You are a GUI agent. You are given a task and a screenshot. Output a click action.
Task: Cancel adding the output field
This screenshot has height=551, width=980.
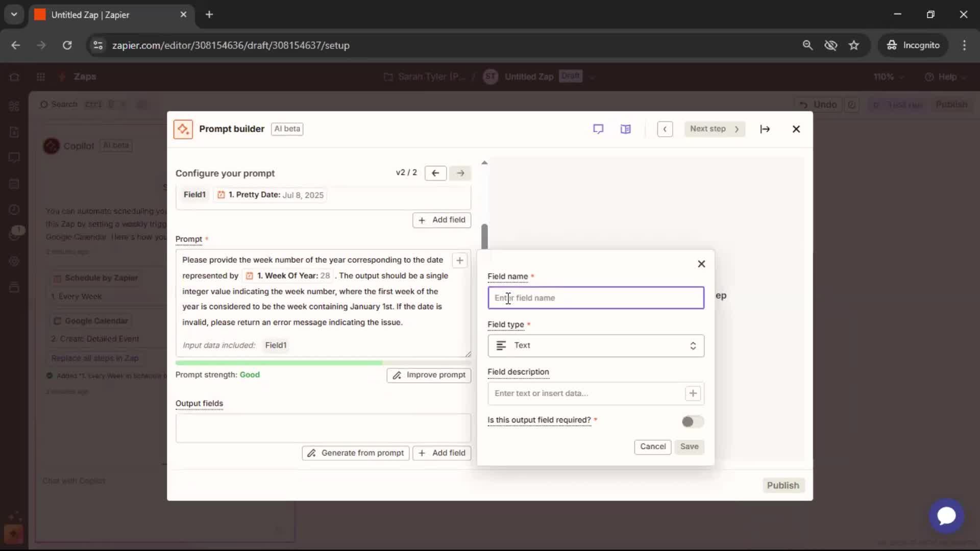click(x=653, y=446)
